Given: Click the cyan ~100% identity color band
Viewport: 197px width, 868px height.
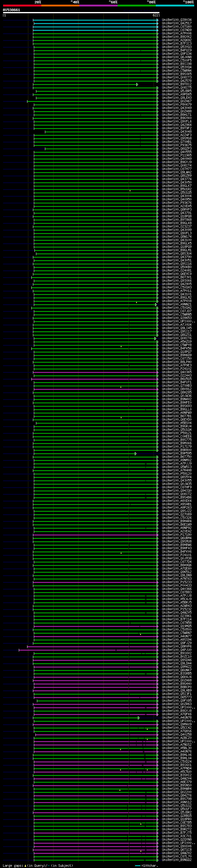Looking at the screenshot, I should 175,6.
